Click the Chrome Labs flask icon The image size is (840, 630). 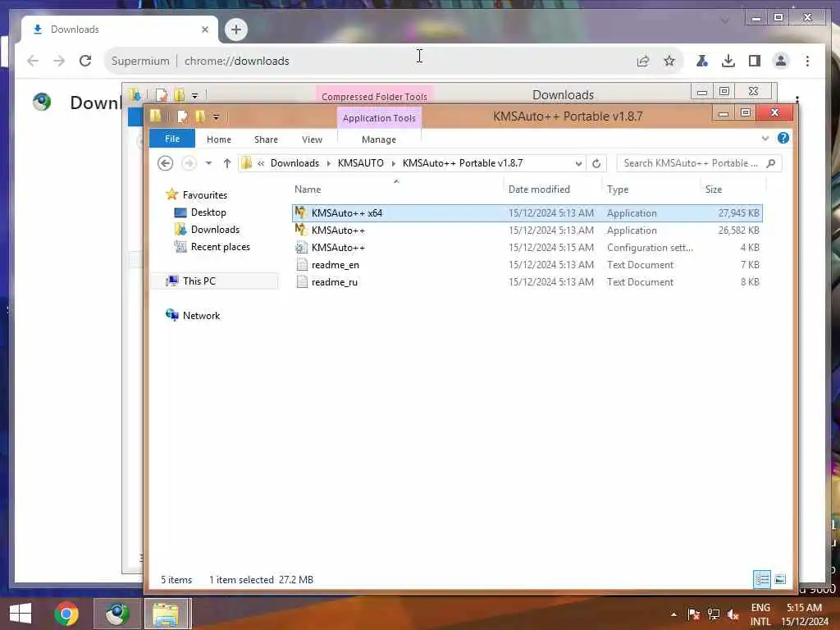(x=702, y=61)
